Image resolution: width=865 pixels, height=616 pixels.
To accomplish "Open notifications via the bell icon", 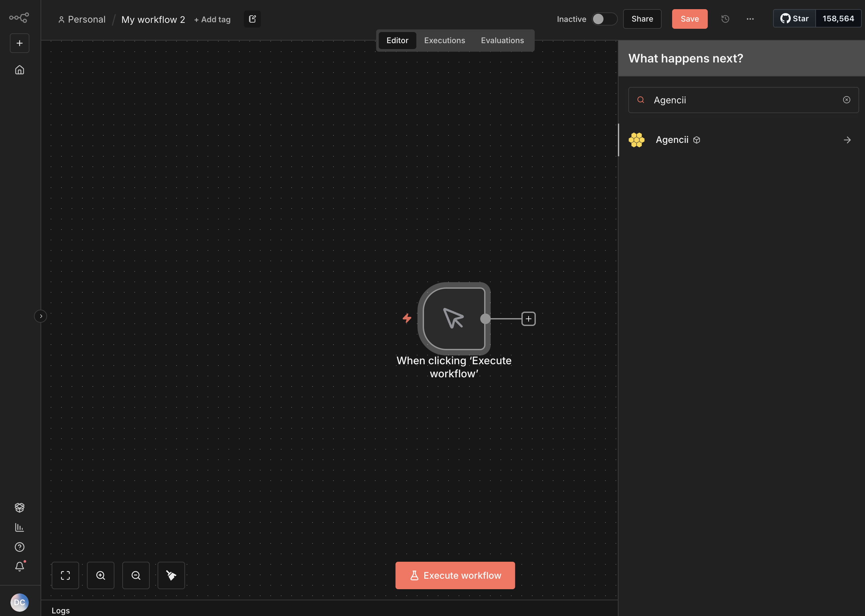I will pos(19,566).
